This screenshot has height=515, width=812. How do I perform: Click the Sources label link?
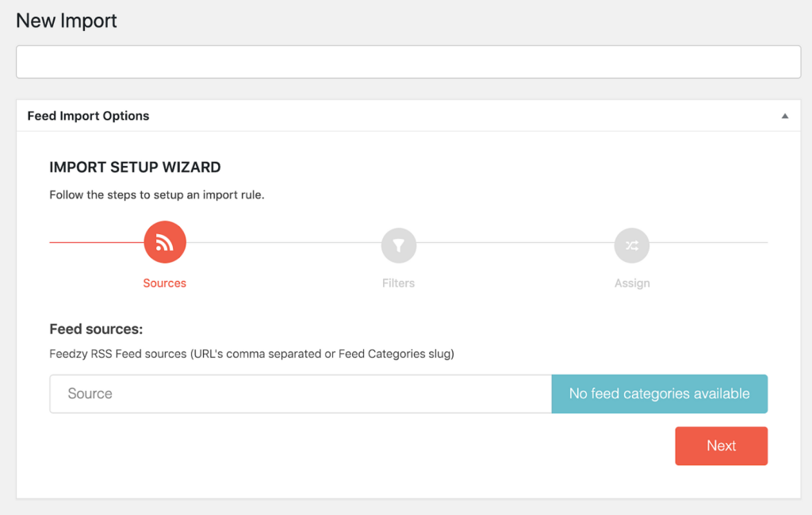(164, 282)
